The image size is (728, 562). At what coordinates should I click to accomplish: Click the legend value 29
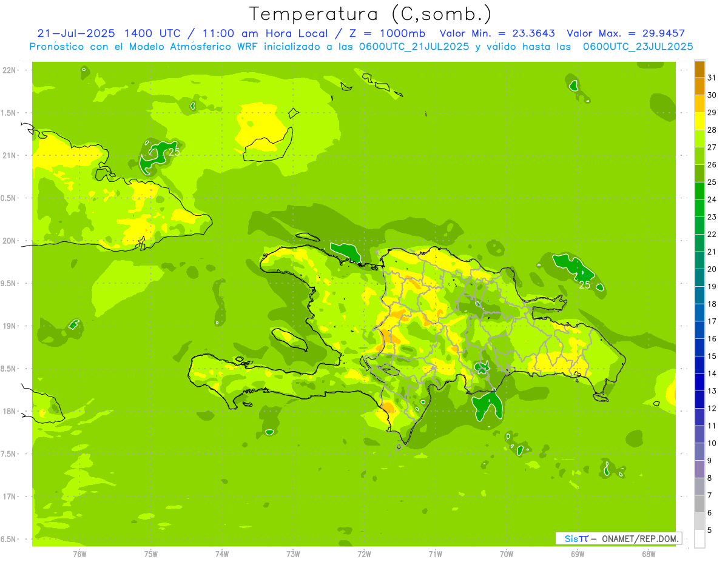click(x=712, y=113)
